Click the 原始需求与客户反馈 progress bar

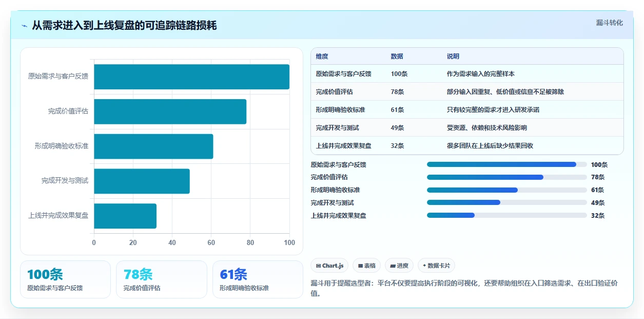(507, 164)
